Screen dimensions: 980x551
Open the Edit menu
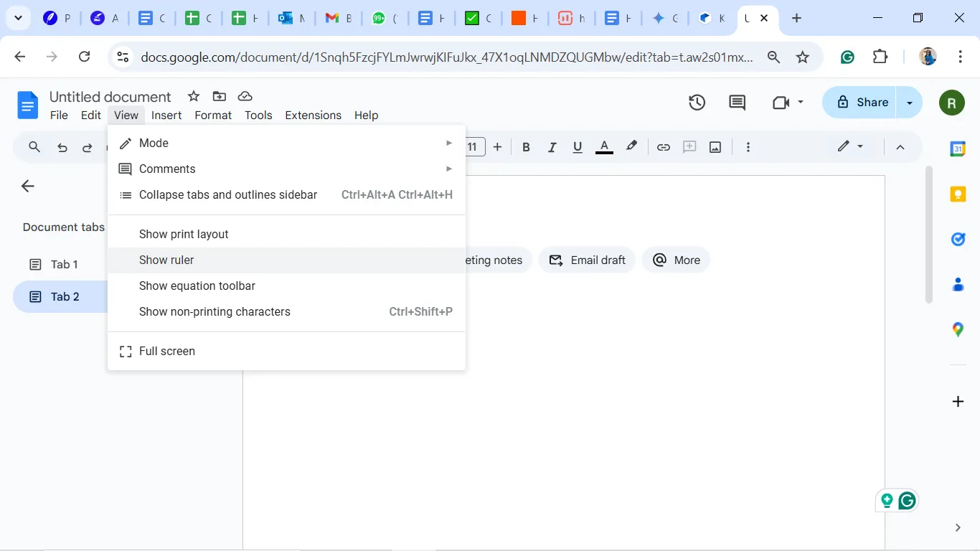click(90, 116)
